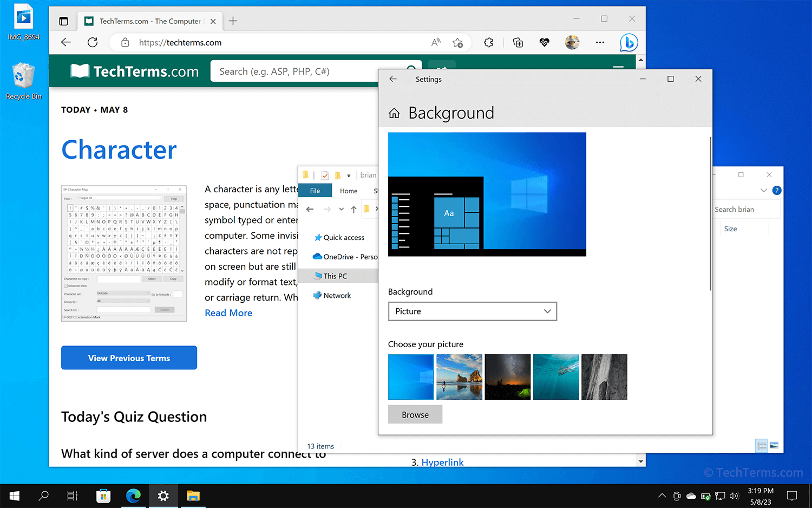
Task: Click File Explorer Properties checkmark icon
Action: coord(325,175)
